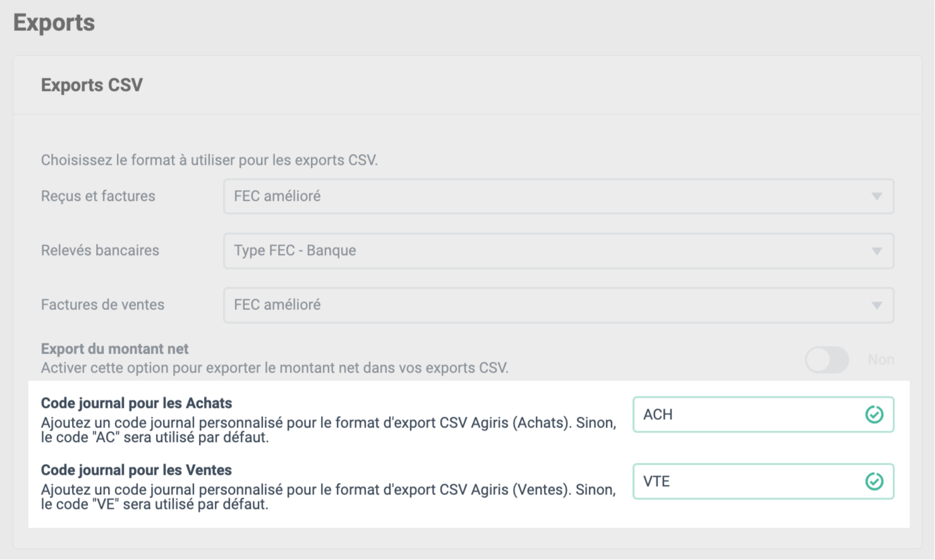
Task: Click the "Reçus et factures" label
Action: click(98, 196)
